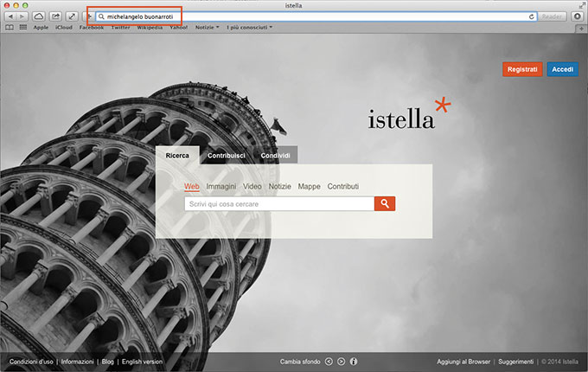This screenshot has height=372, width=588.
Task: Show background info icon
Action: pyautogui.click(x=354, y=362)
